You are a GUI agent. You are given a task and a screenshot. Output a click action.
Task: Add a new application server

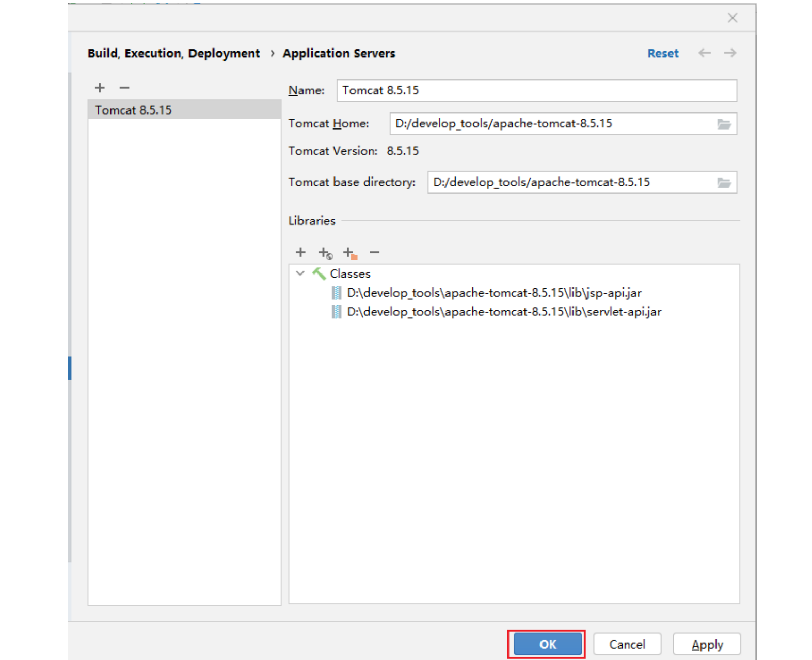pos(100,88)
